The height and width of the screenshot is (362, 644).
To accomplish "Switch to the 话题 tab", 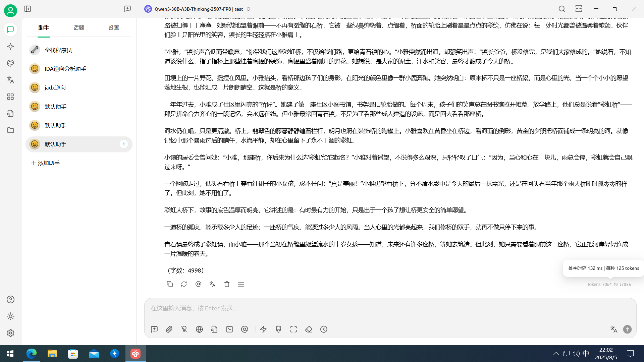I will pos(78,27).
